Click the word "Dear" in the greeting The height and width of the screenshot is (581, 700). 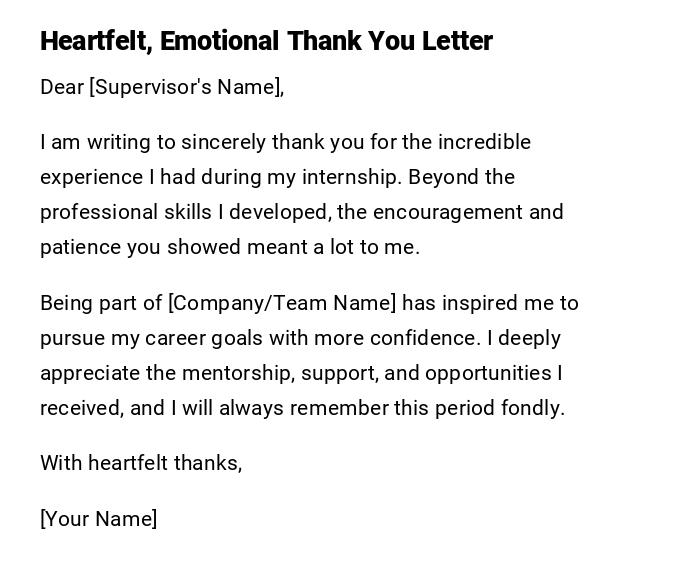(62, 87)
